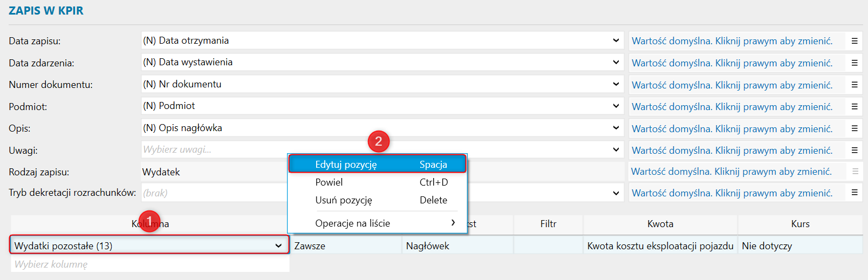868x280 pixels.
Task: Open hamburger menu for Tryb dekretacji rozrachunków
Action: coord(855,193)
